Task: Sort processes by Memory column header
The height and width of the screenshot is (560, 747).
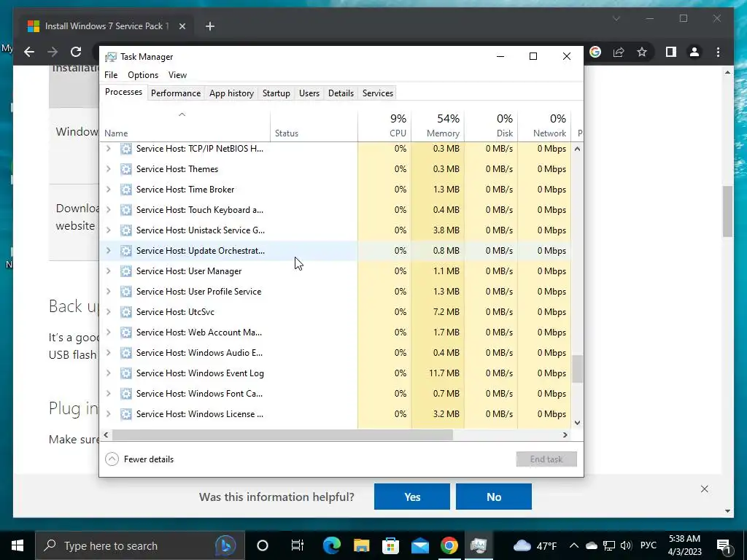Action: [x=438, y=126]
